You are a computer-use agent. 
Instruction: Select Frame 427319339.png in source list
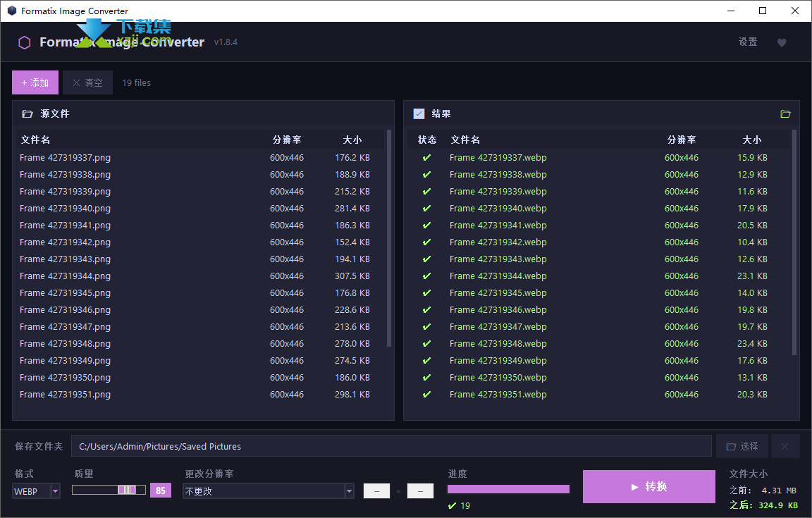coord(201,192)
